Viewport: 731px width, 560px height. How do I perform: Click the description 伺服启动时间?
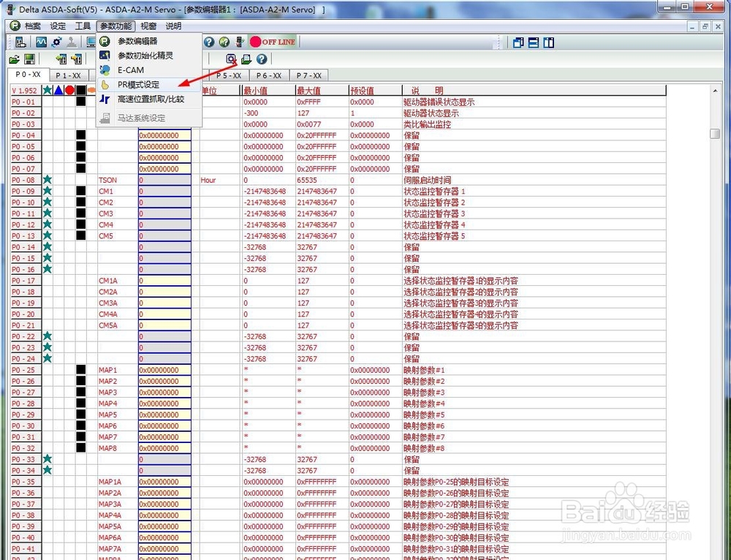[427, 180]
